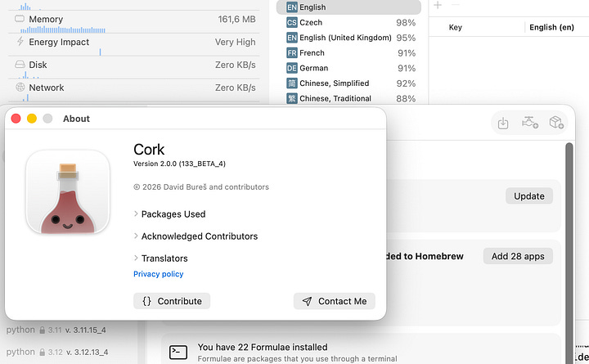Click the Very High energy value
The height and width of the screenshot is (364, 589).
coord(235,42)
